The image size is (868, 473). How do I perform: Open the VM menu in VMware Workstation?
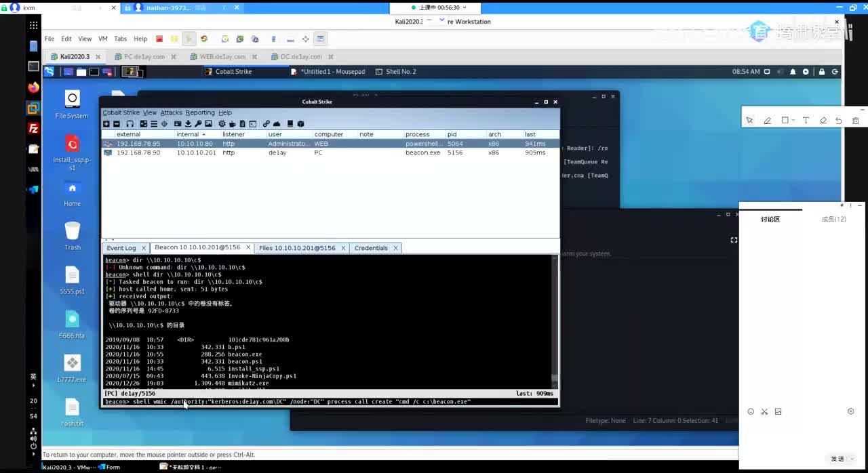(103, 39)
